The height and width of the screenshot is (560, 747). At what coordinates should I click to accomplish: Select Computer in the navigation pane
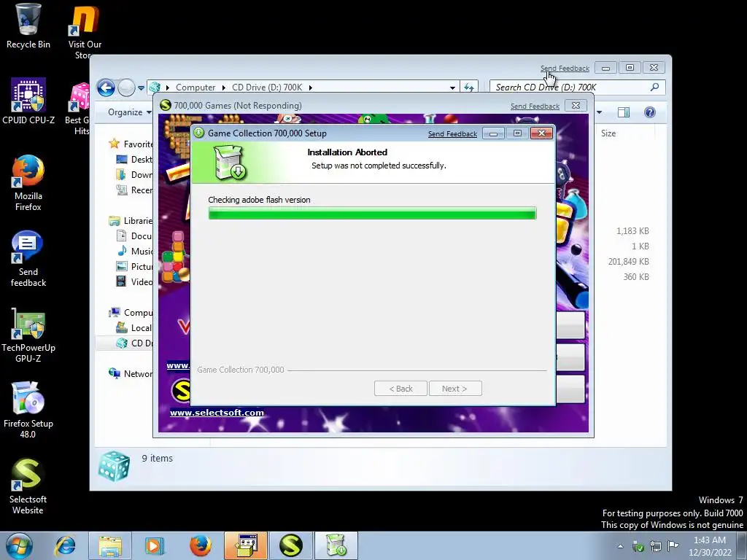pyautogui.click(x=131, y=313)
